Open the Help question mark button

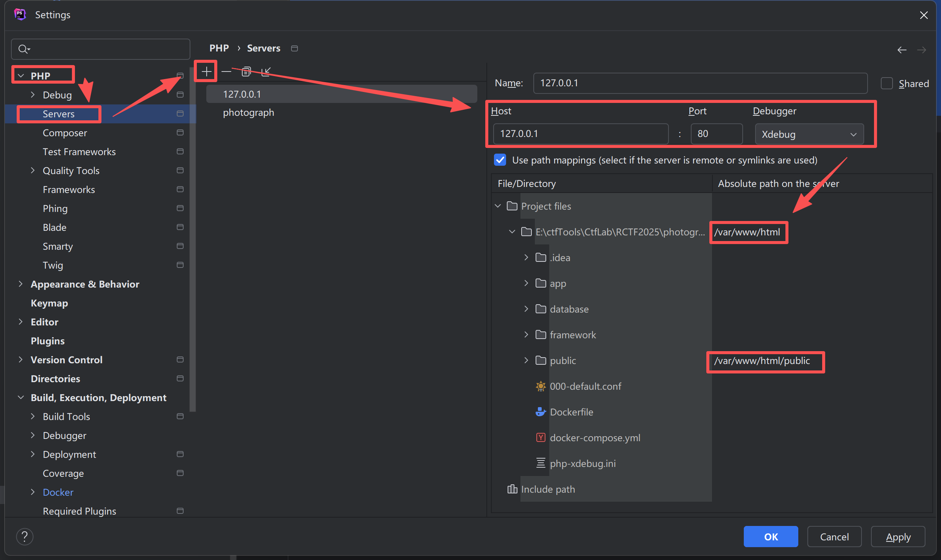[25, 537]
